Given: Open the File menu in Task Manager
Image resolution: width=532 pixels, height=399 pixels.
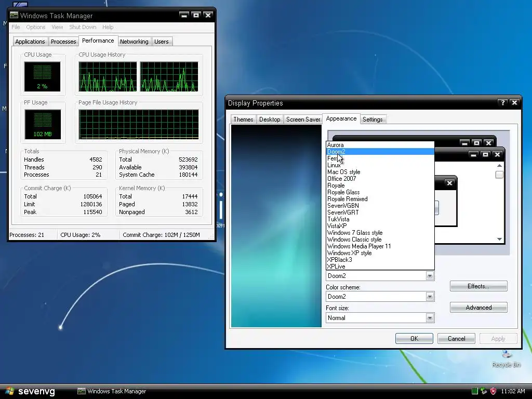Looking at the screenshot, I should point(16,27).
